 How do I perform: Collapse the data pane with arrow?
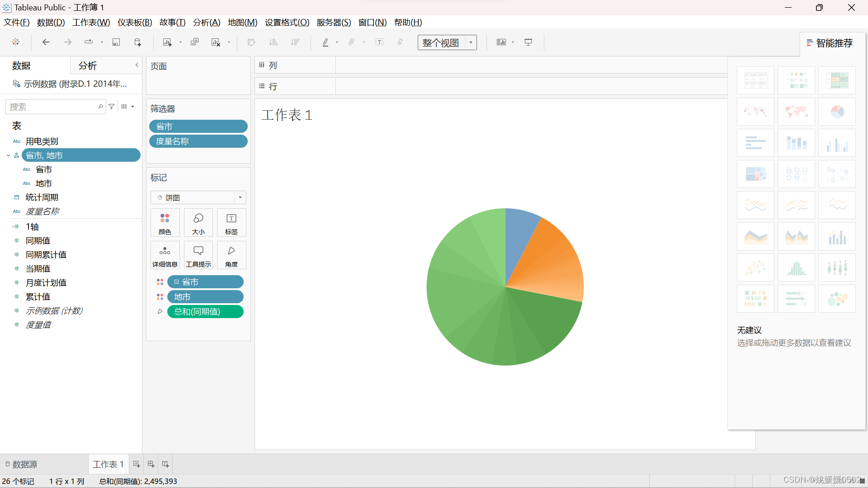pos(137,65)
